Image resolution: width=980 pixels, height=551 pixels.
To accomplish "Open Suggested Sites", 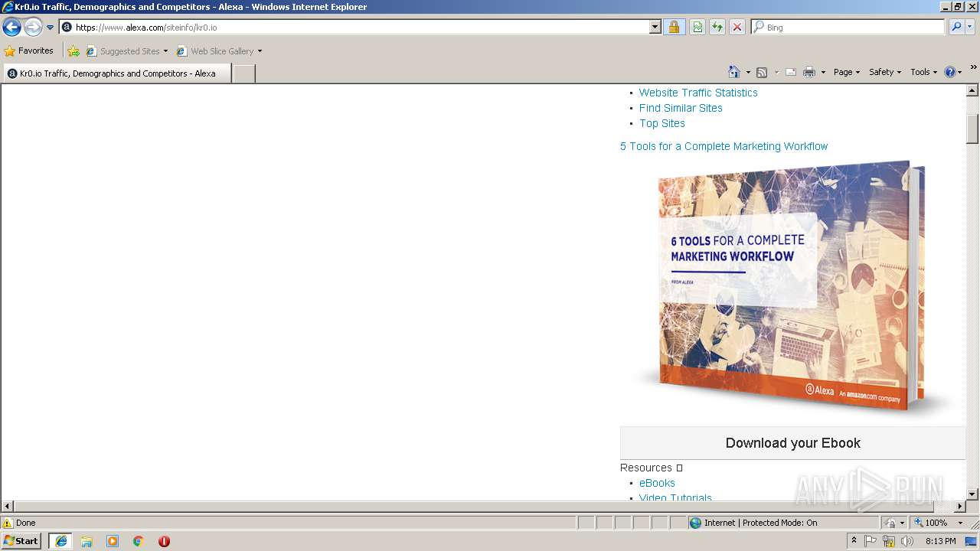I will [126, 51].
